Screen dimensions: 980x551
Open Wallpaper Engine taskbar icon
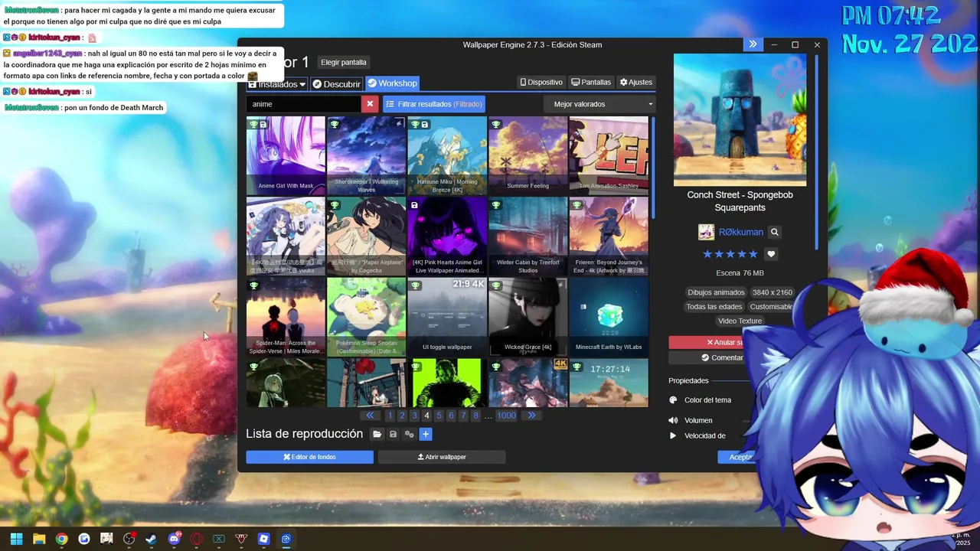point(286,539)
